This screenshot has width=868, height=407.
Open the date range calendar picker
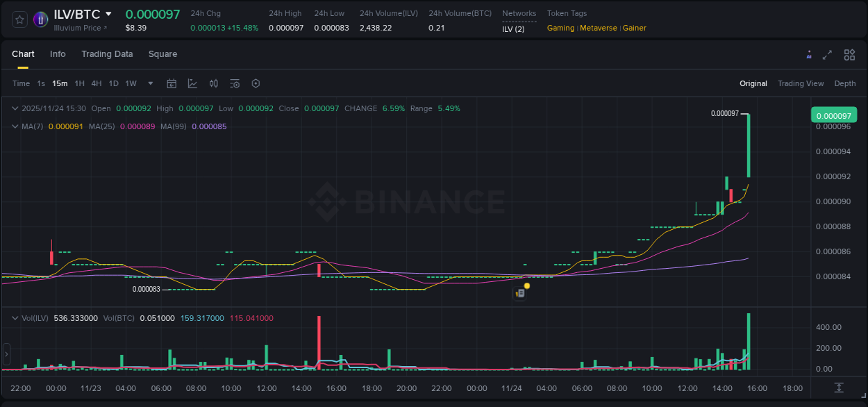[x=172, y=83]
